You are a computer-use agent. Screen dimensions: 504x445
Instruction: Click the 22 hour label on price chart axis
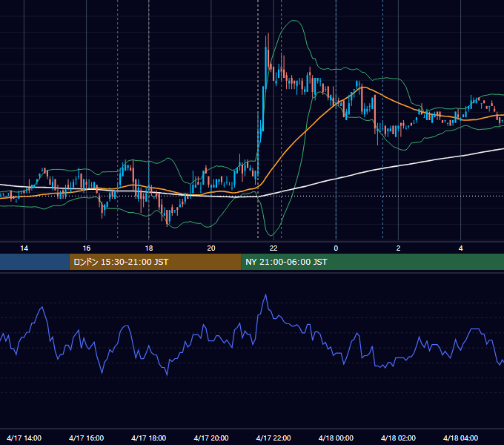pyautogui.click(x=273, y=248)
